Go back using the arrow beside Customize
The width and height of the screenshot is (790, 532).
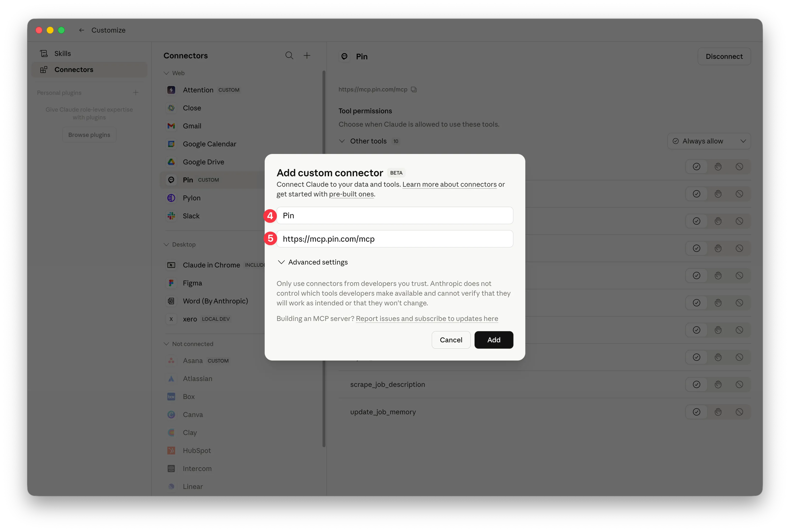(81, 30)
